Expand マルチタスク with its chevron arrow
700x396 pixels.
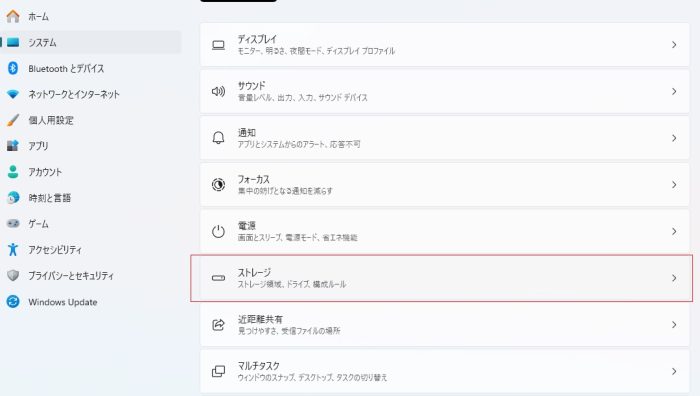(674, 371)
